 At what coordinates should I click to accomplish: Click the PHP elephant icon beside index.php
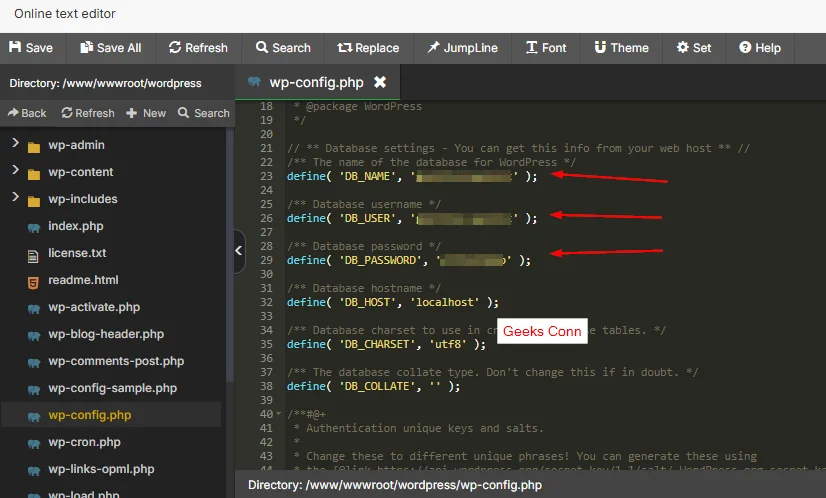pyautogui.click(x=34, y=228)
